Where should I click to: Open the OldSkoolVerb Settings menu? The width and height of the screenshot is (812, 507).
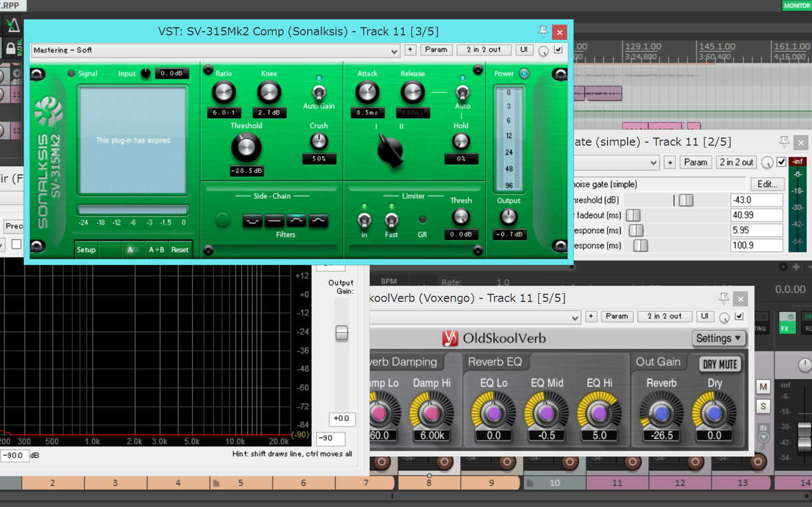[718, 338]
